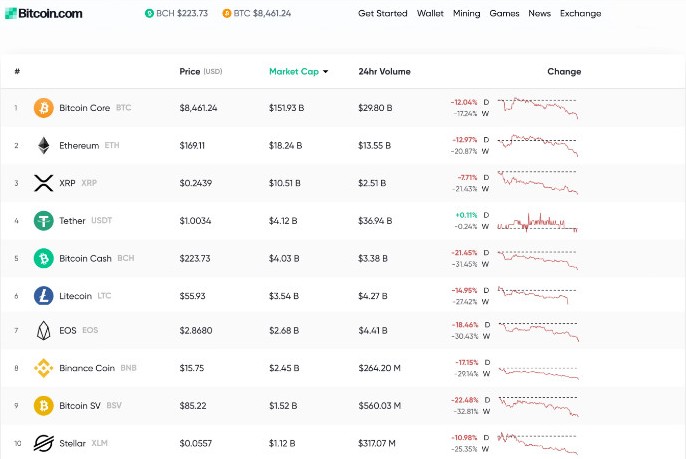Click the Bitcoin SV gold icon
Screen dimensions: 686x459
44,406
